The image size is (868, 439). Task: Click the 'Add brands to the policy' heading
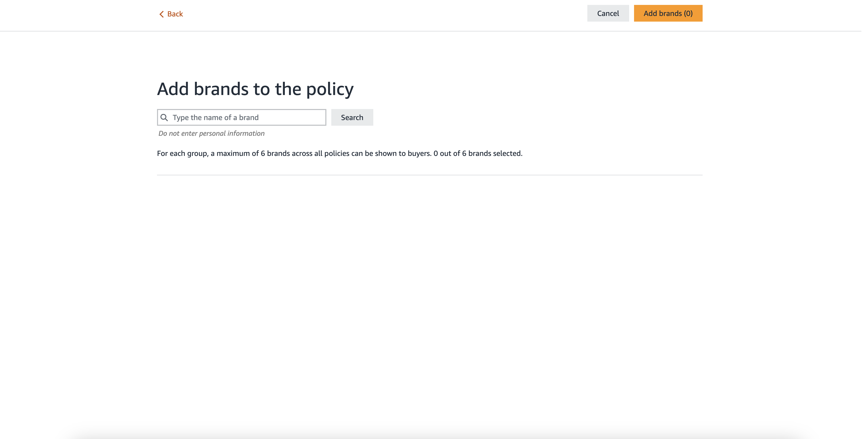[255, 89]
